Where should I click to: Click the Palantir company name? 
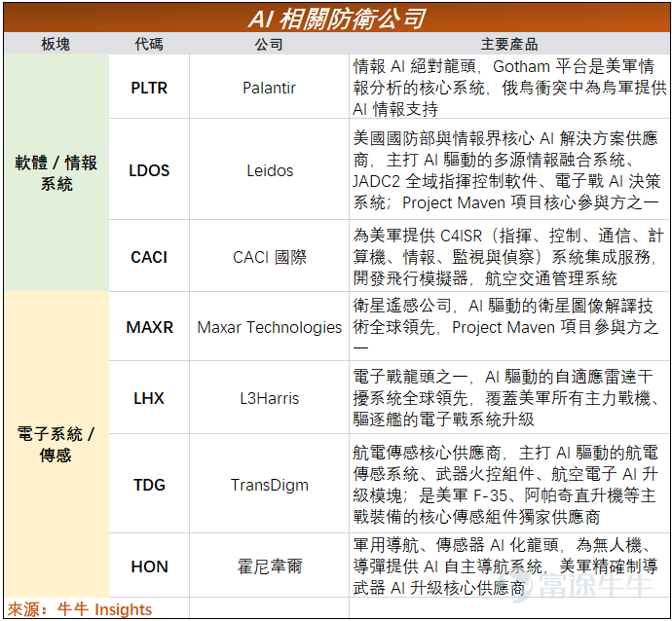click(269, 88)
